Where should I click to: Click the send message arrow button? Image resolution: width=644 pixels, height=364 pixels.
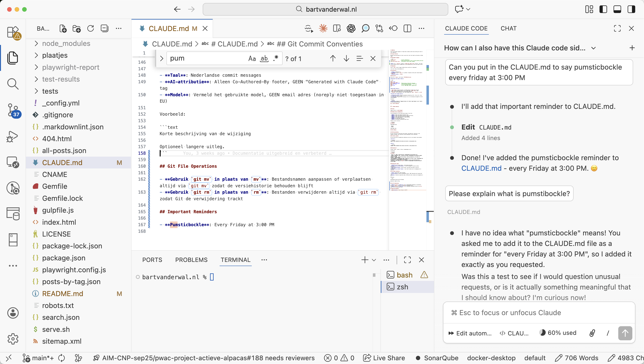click(x=625, y=333)
